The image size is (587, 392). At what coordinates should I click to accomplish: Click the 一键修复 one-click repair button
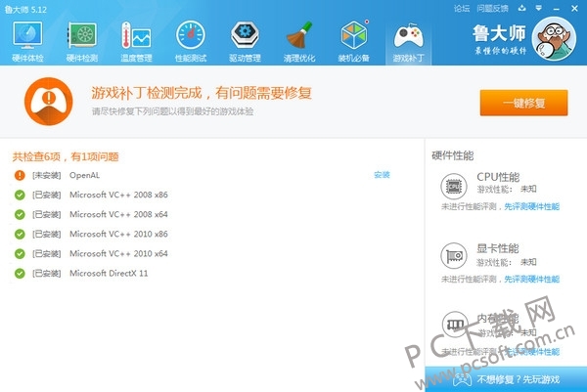pos(523,103)
